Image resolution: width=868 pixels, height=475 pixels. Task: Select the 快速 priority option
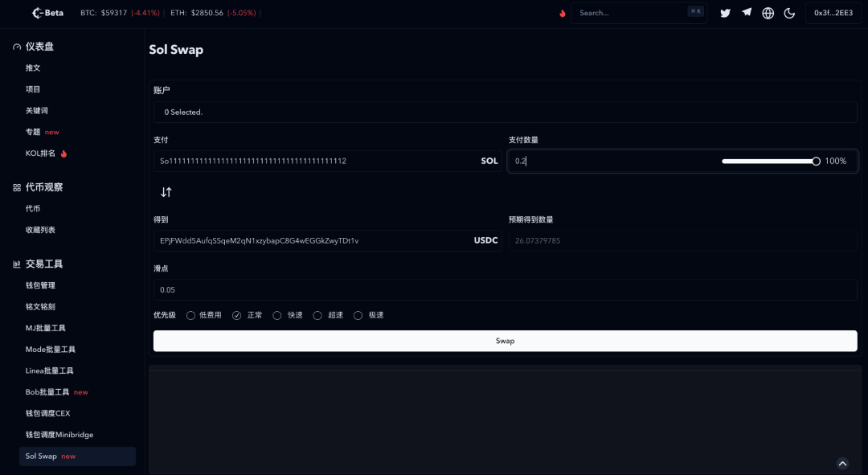[277, 315]
